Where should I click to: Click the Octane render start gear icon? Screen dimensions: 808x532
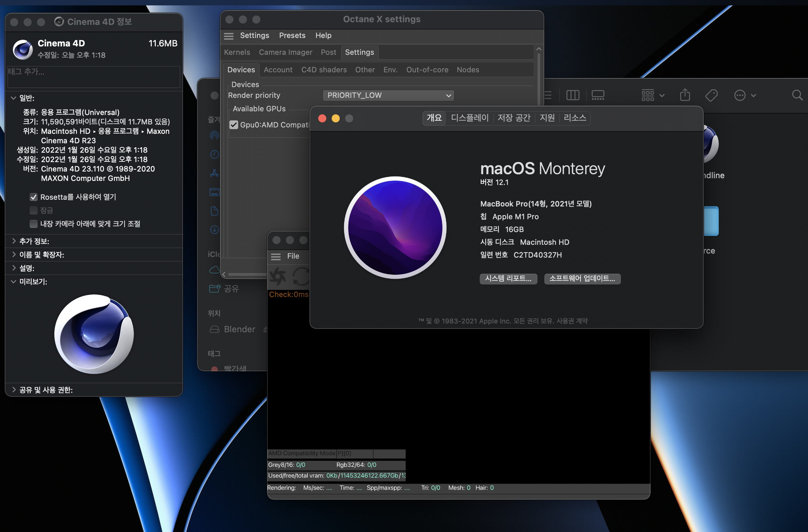[x=278, y=276]
